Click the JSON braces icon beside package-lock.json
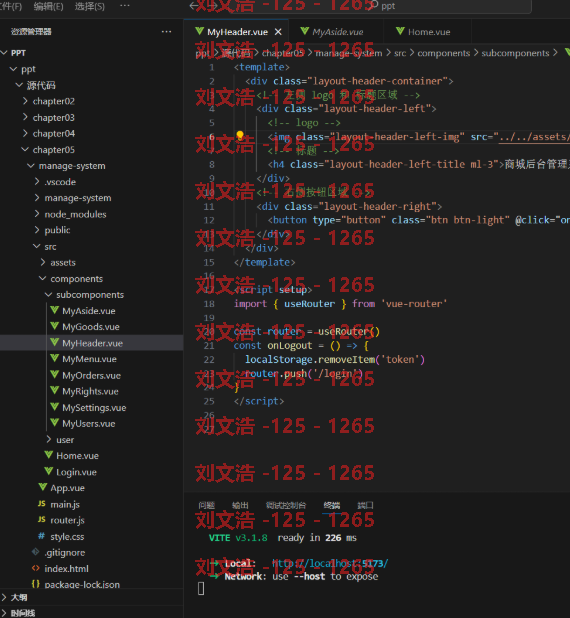 (35, 584)
